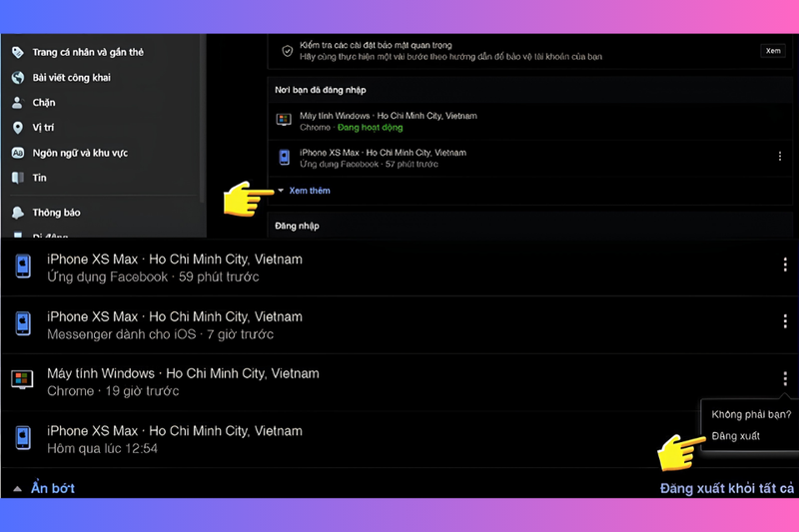Open Thông báo settings

point(56,213)
